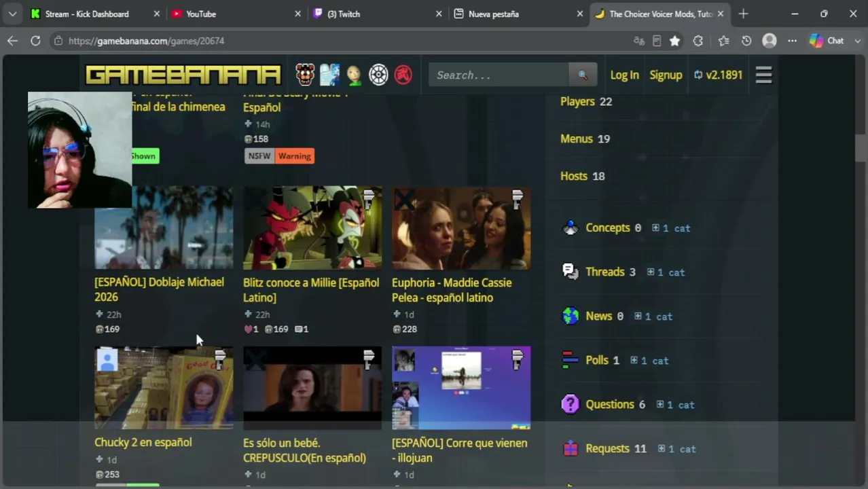The height and width of the screenshot is (489, 868).
Task: Open the red circular emblem game icon
Action: click(403, 75)
